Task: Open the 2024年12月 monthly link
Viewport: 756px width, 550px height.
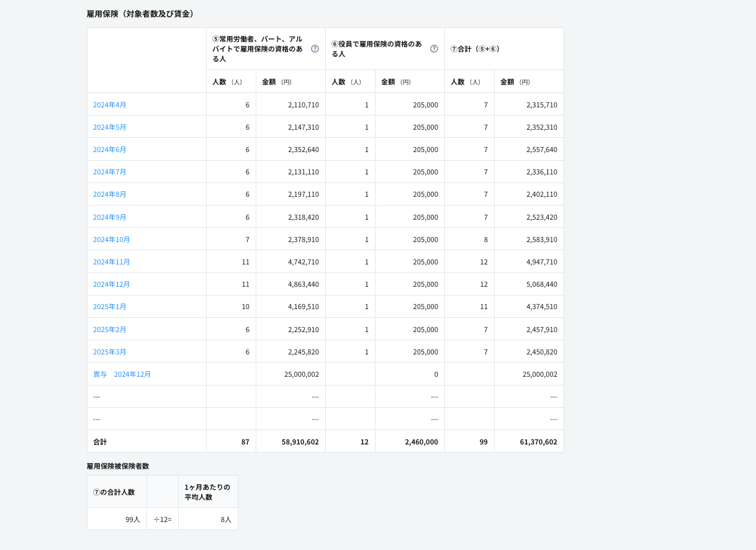Action: pyautogui.click(x=112, y=284)
